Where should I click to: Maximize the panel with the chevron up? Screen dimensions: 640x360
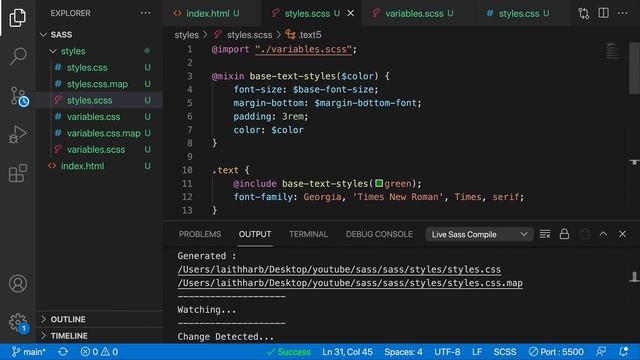(603, 234)
